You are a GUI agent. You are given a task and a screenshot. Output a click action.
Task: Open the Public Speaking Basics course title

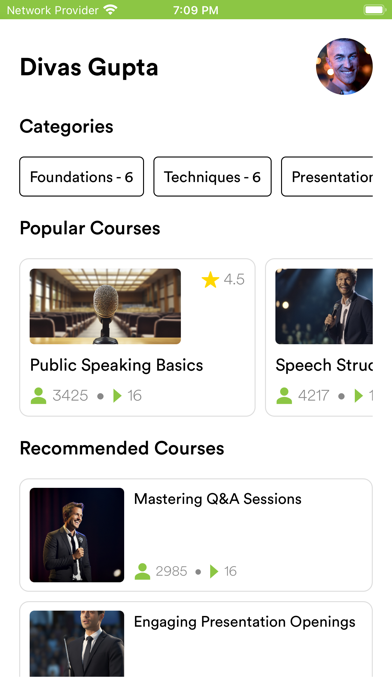click(117, 365)
